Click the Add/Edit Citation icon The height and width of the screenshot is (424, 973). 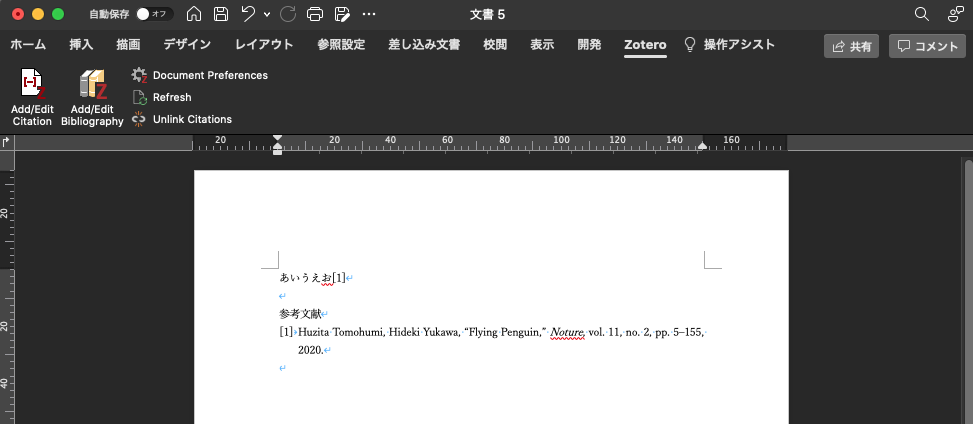click(32, 86)
